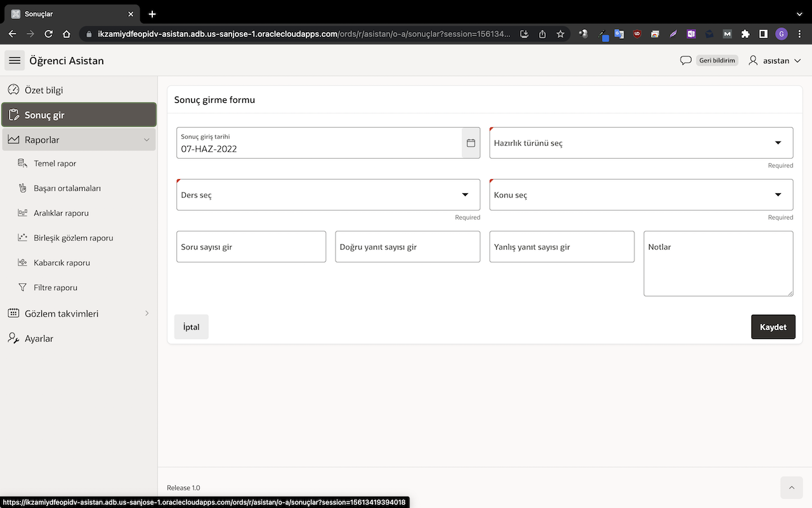The height and width of the screenshot is (508, 812).
Task: Open the calendar date picker icon
Action: (471, 143)
